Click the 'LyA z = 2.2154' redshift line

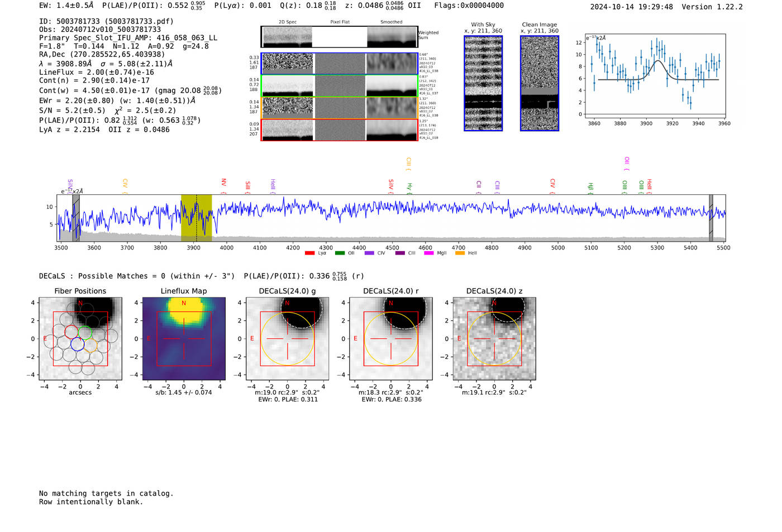point(104,130)
